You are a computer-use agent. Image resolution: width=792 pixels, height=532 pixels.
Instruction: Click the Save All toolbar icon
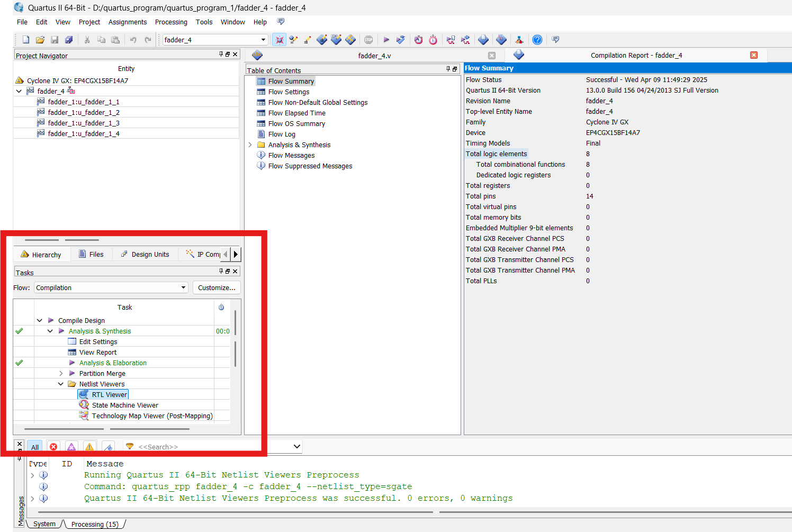point(69,40)
